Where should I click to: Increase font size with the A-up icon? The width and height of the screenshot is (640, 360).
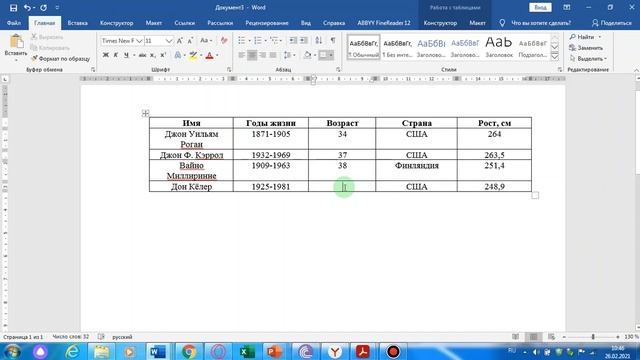coord(180,40)
